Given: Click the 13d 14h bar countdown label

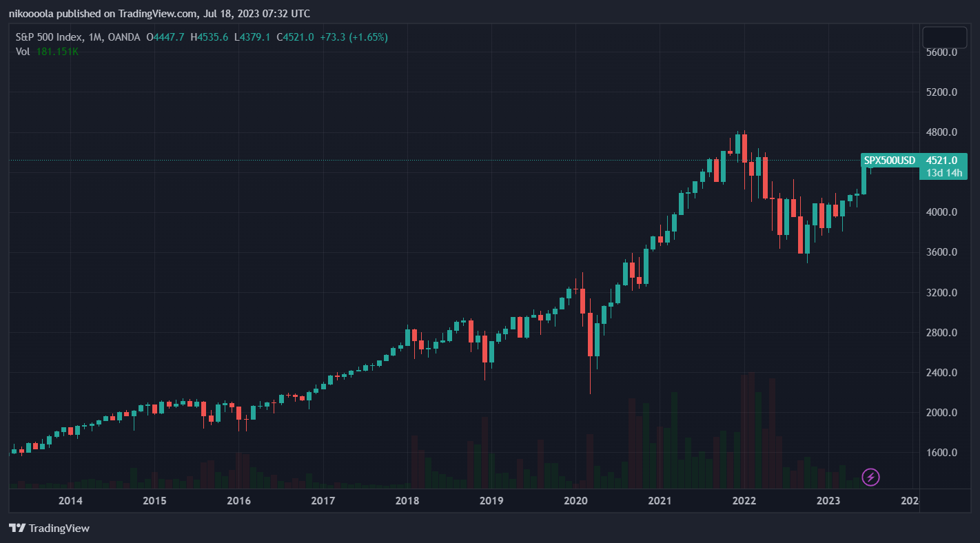Looking at the screenshot, I should (943, 173).
